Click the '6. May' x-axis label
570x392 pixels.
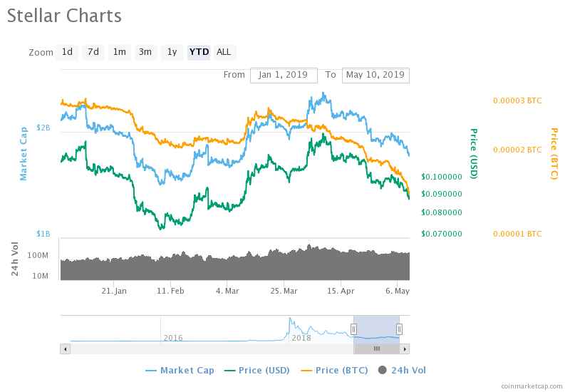(x=398, y=291)
